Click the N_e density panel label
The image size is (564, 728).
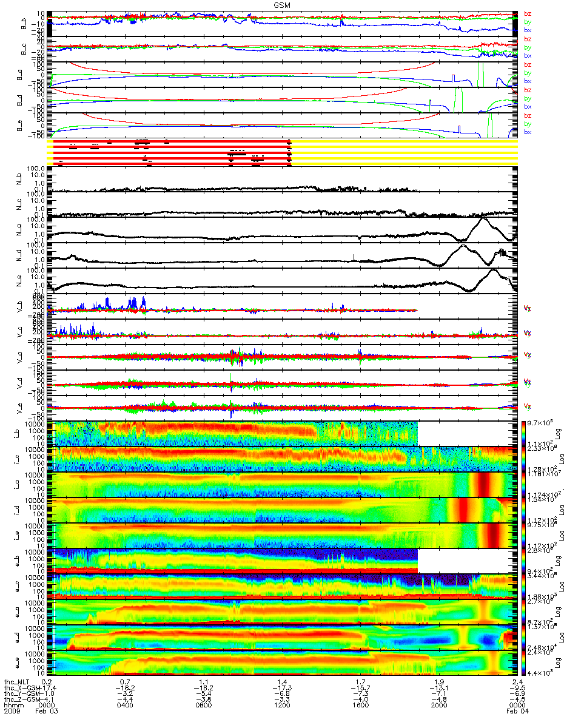point(20,282)
